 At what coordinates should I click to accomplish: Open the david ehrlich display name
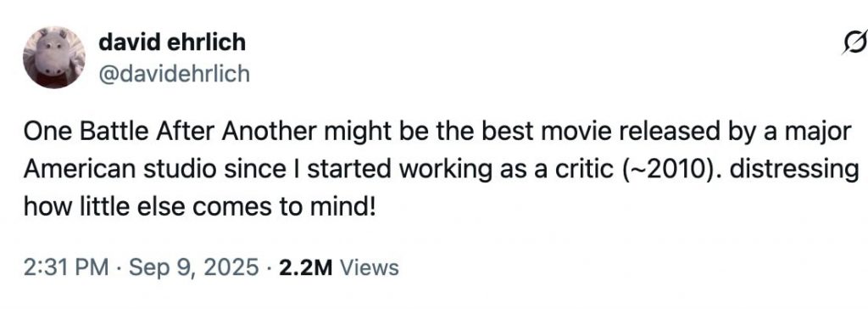click(x=172, y=42)
